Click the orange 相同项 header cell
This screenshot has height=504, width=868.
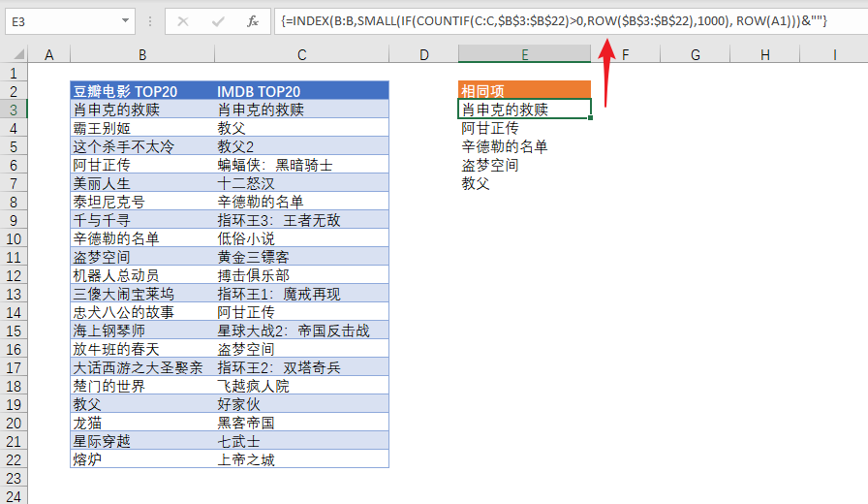pos(524,91)
